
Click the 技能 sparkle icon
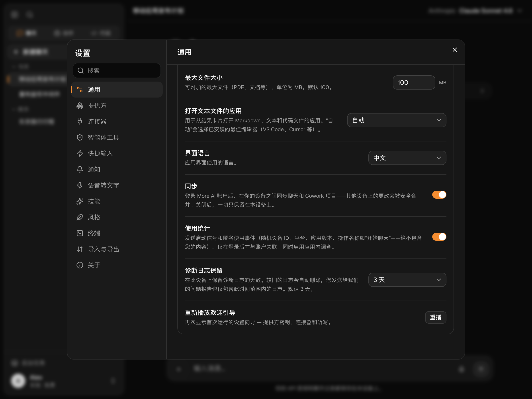coord(80,201)
